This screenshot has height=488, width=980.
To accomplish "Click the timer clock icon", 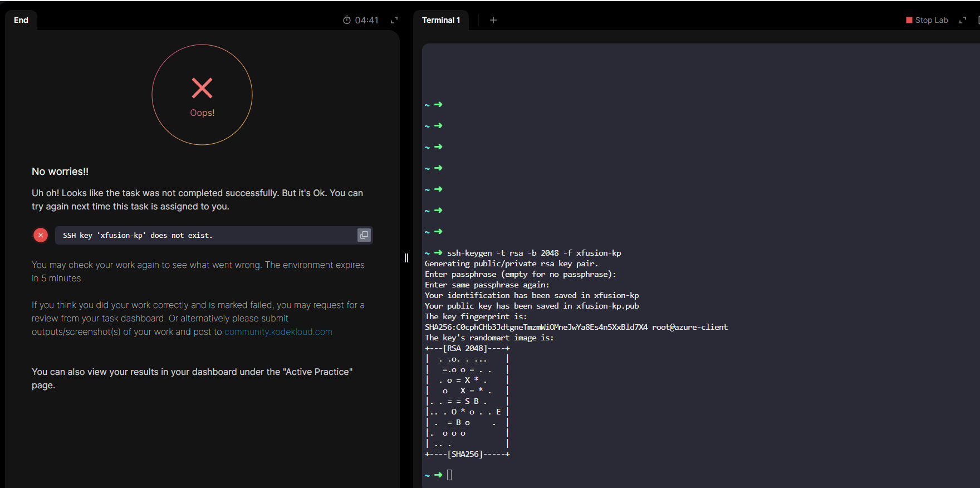I will 347,20.
